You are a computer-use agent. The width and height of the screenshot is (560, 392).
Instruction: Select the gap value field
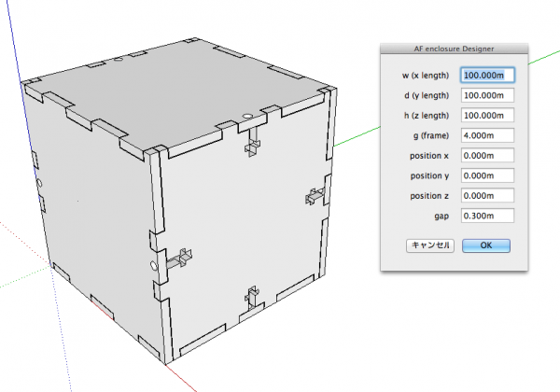tap(487, 217)
